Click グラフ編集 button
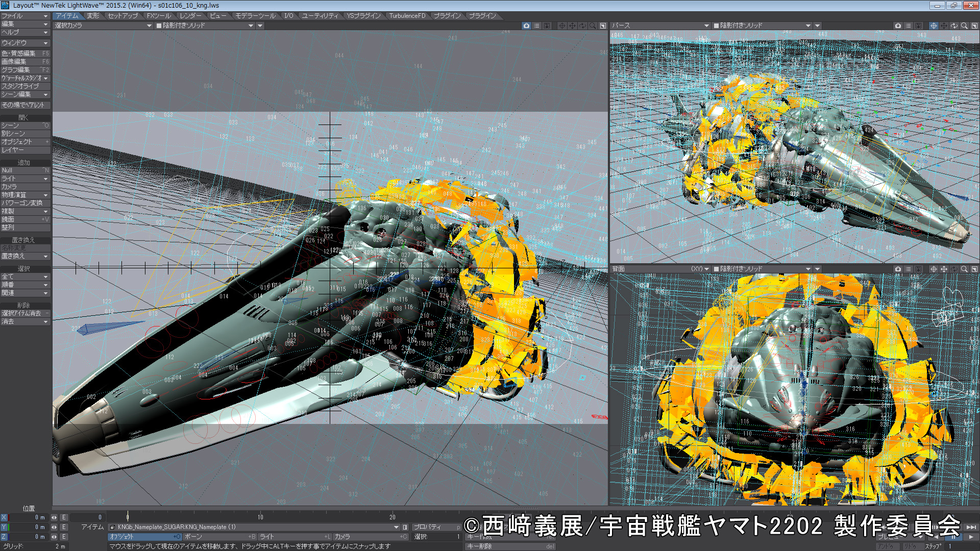This screenshot has width=980, height=551. pyautogui.click(x=24, y=70)
